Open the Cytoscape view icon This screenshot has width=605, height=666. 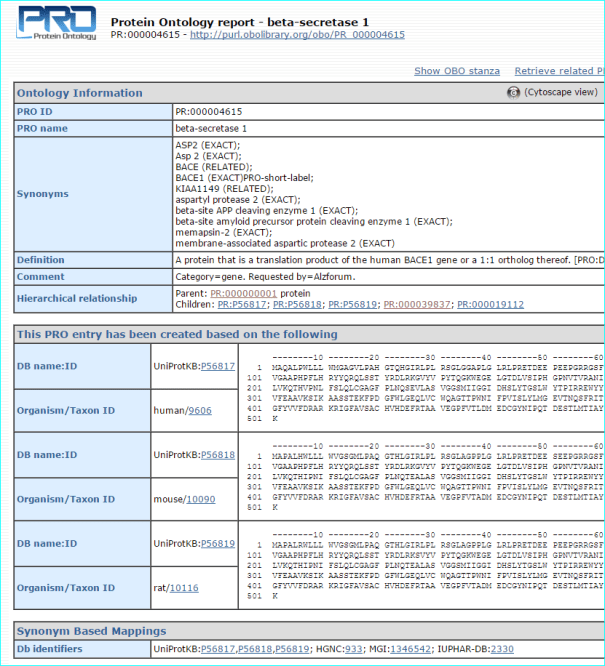[x=514, y=92]
